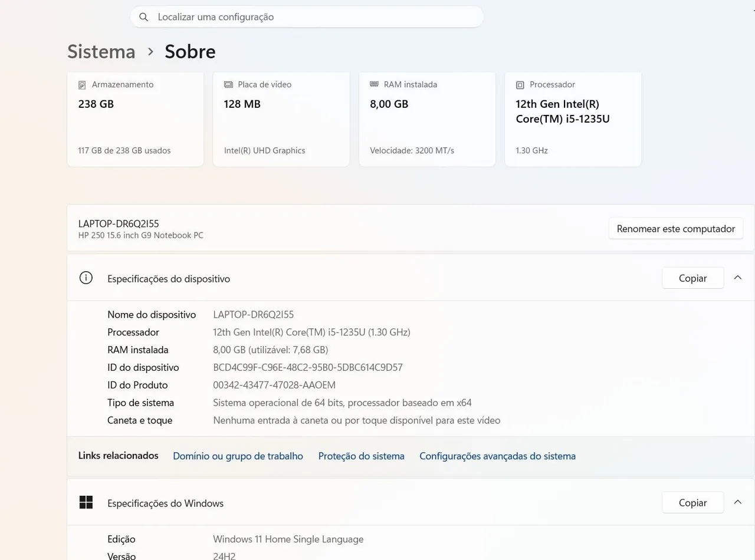
Task: Open the RAM instalada 8,00 GB card
Action: [427, 119]
